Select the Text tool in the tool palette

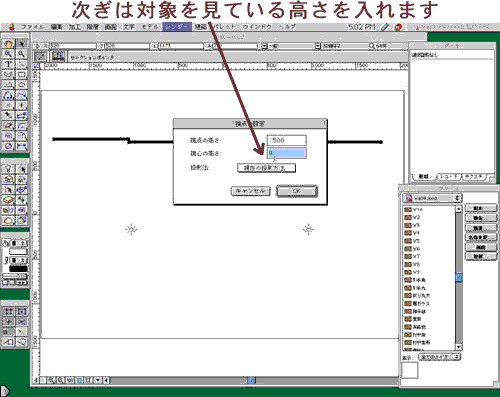9,64
